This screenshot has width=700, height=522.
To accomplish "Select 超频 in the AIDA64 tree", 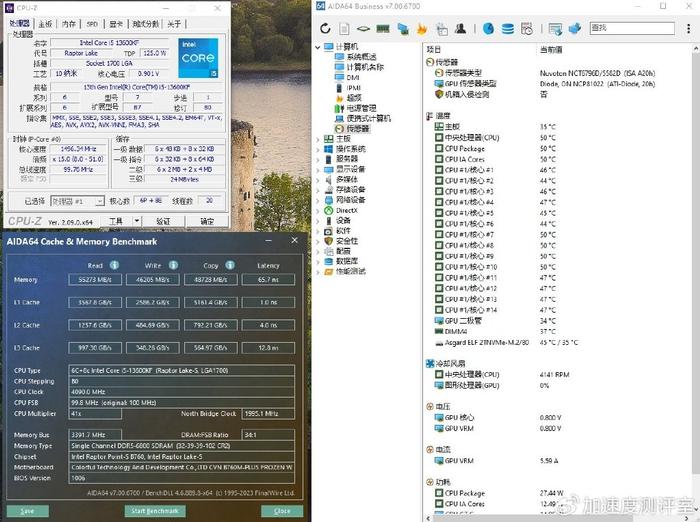I will pos(354,98).
